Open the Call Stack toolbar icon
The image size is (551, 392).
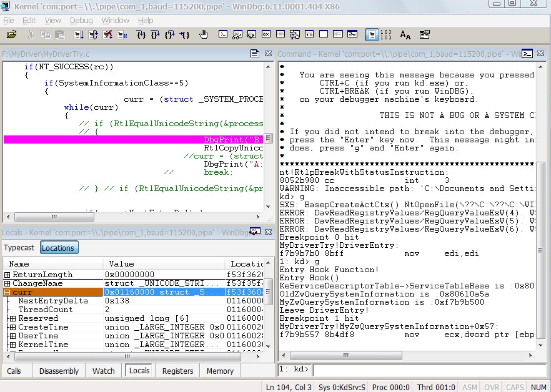tap(295, 34)
